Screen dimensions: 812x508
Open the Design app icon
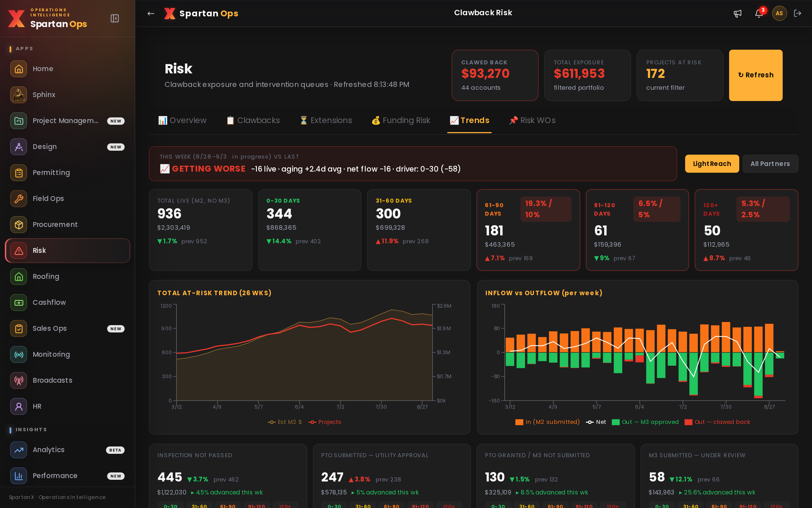(x=19, y=147)
